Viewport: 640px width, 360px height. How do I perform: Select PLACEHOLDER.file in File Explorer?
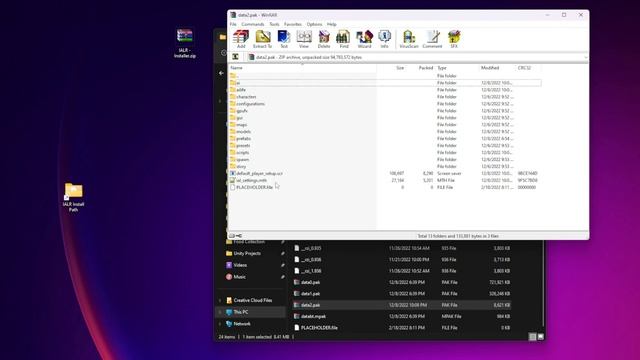point(402,328)
